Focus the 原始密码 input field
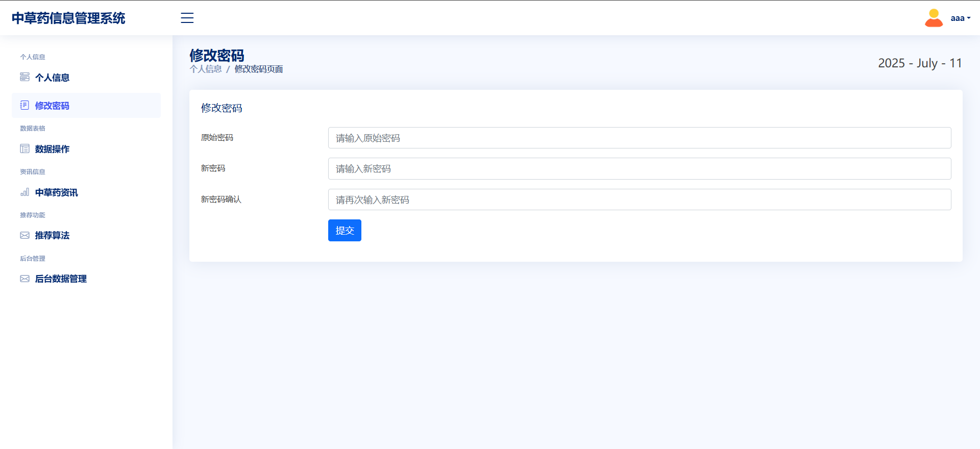Screen dimensions: 980x449 [640, 138]
